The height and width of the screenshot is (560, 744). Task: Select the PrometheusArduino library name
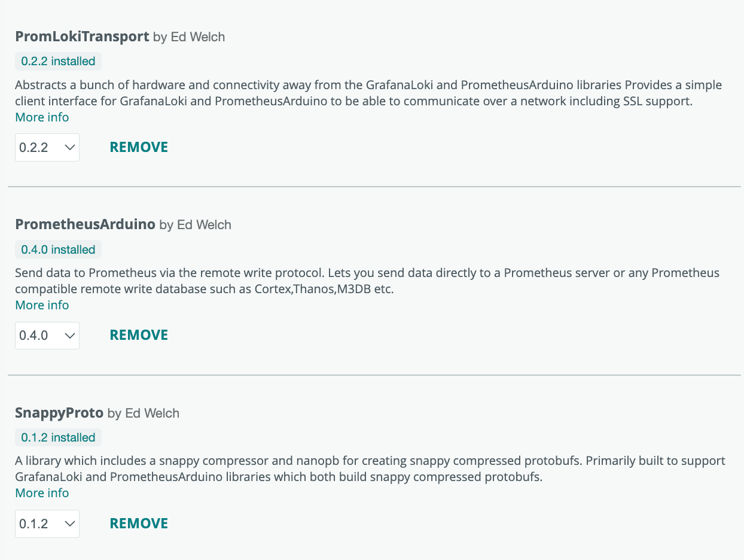tap(85, 224)
